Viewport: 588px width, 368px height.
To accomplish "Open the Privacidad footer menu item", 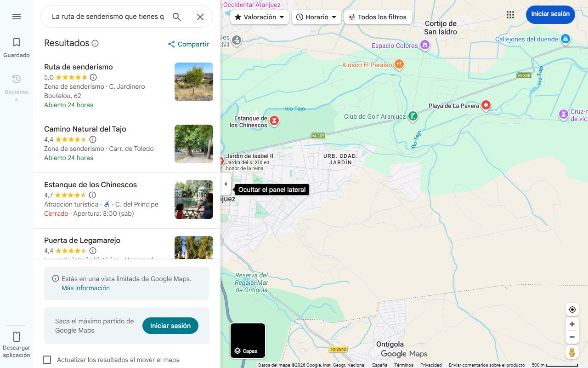I will [431, 364].
